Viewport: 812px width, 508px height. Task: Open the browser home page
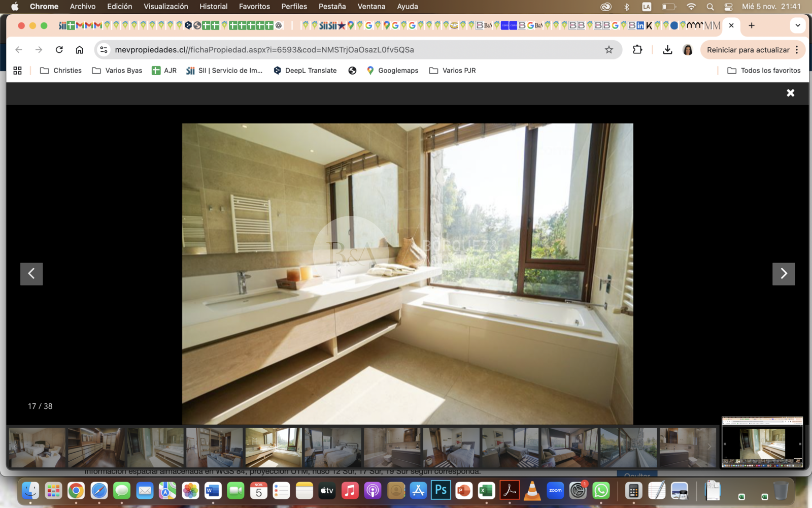point(80,50)
